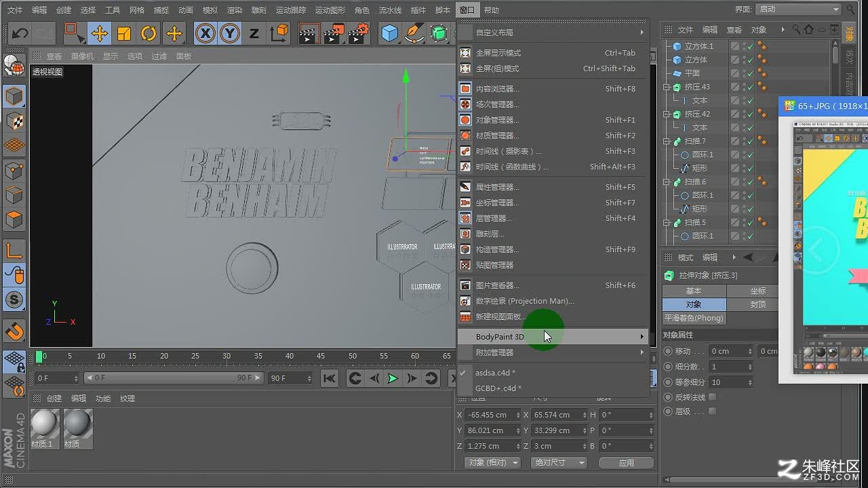Open the material manager 创建 menu
868x488 pixels.
[54, 399]
